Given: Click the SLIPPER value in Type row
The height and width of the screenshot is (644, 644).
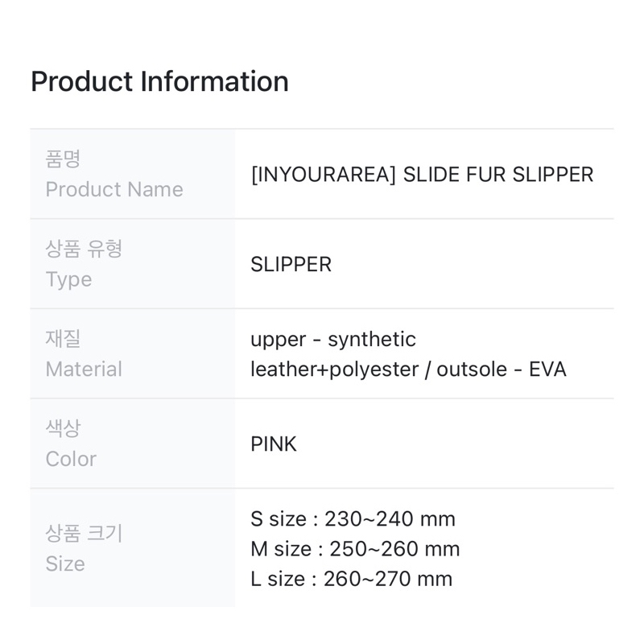Looking at the screenshot, I should click(x=291, y=264).
